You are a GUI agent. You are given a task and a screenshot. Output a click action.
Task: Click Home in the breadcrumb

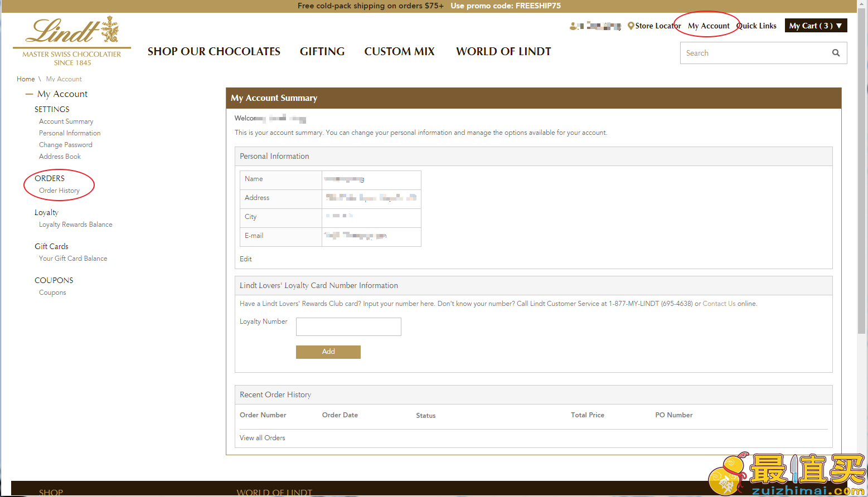(x=26, y=79)
